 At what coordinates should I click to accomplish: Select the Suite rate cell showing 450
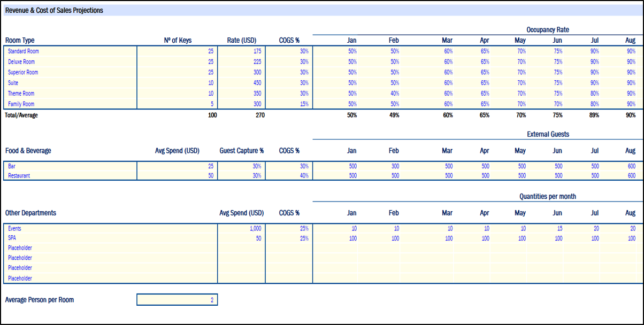click(x=242, y=83)
